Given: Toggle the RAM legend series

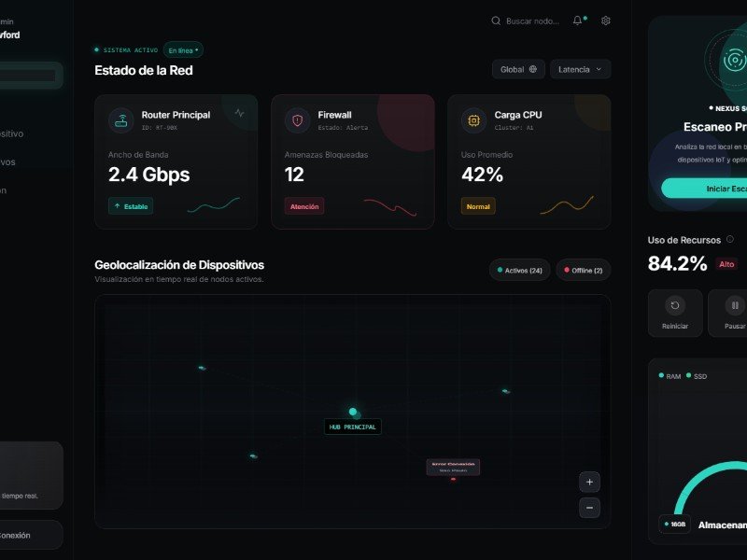Looking at the screenshot, I should coord(669,375).
